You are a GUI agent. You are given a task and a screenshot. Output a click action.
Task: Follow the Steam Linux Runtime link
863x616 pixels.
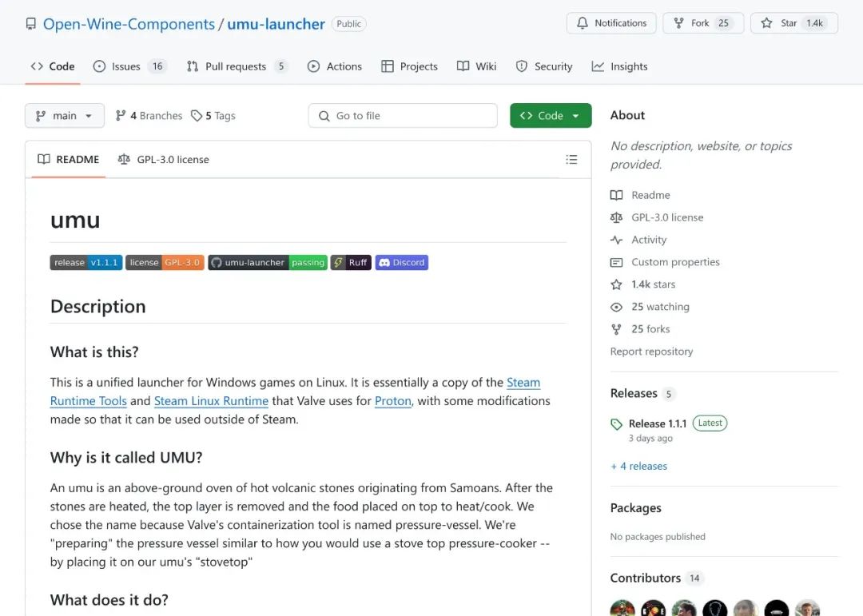tap(211, 401)
